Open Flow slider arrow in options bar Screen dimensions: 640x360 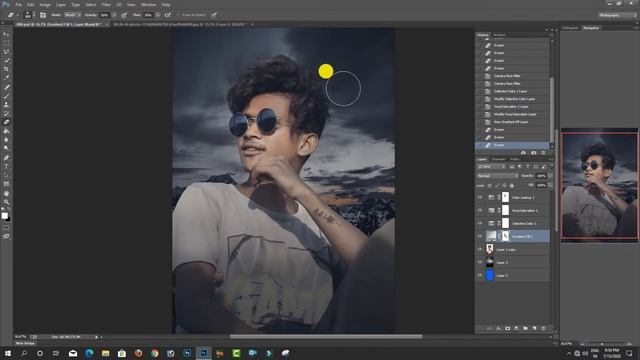[x=158, y=15]
